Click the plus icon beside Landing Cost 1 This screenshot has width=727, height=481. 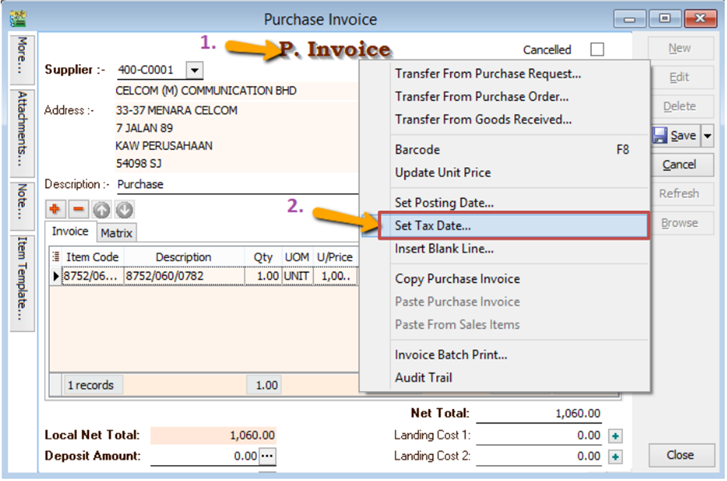pyautogui.click(x=616, y=436)
